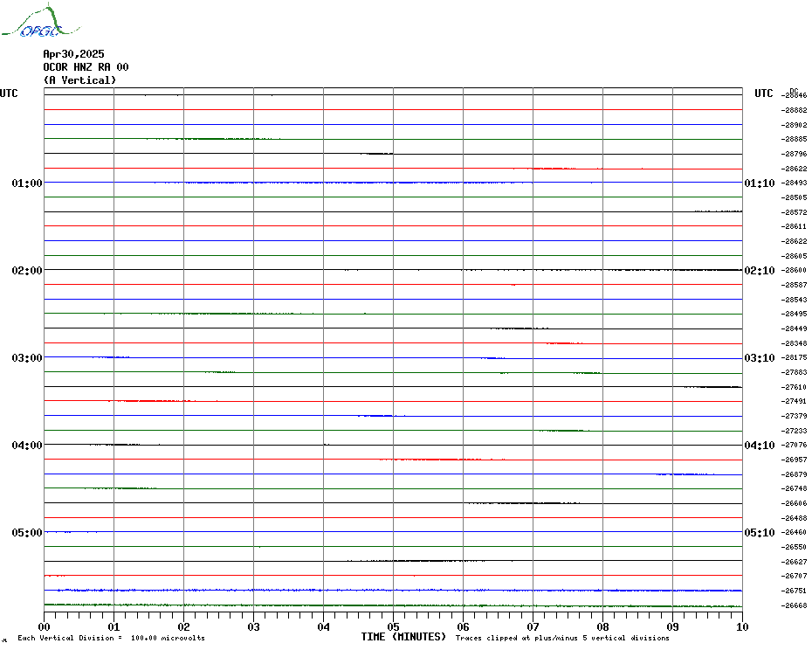Click the 10 minute axis marker
The width and height of the screenshot is (812, 650).
(742, 627)
